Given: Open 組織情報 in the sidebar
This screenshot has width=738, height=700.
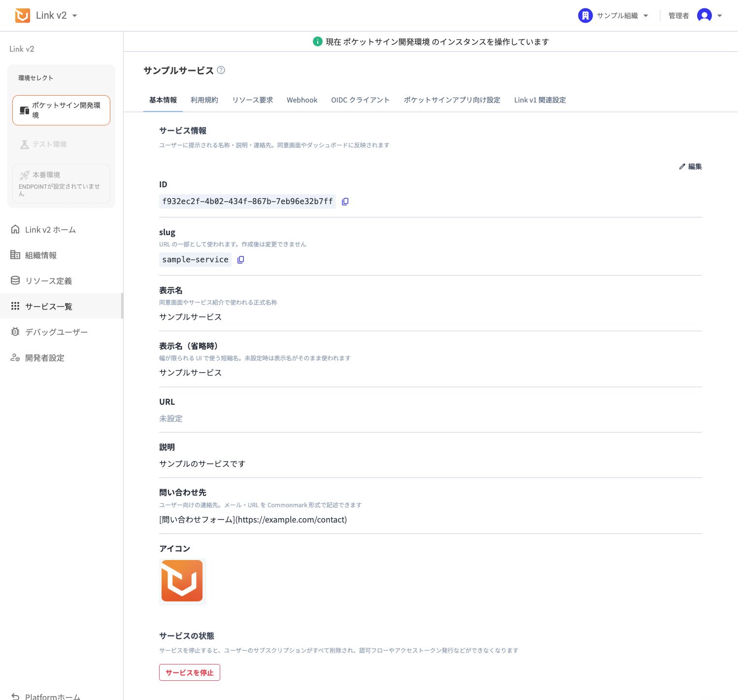Looking at the screenshot, I should point(61,255).
